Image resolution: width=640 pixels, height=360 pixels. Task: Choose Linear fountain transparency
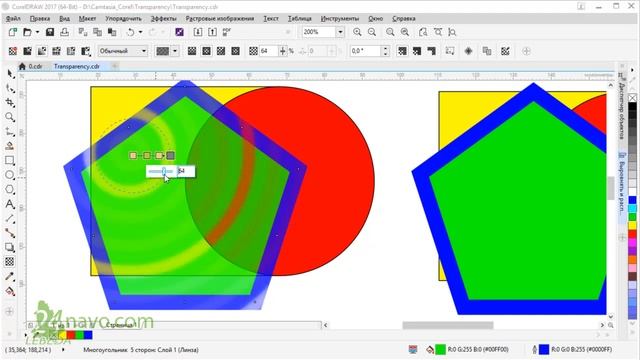(x=192, y=51)
